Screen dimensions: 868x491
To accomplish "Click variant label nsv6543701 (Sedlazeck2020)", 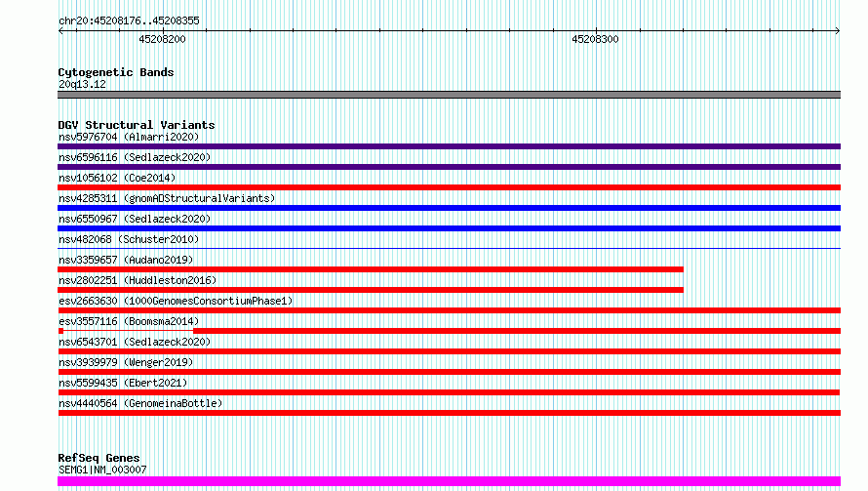I will (135, 342).
